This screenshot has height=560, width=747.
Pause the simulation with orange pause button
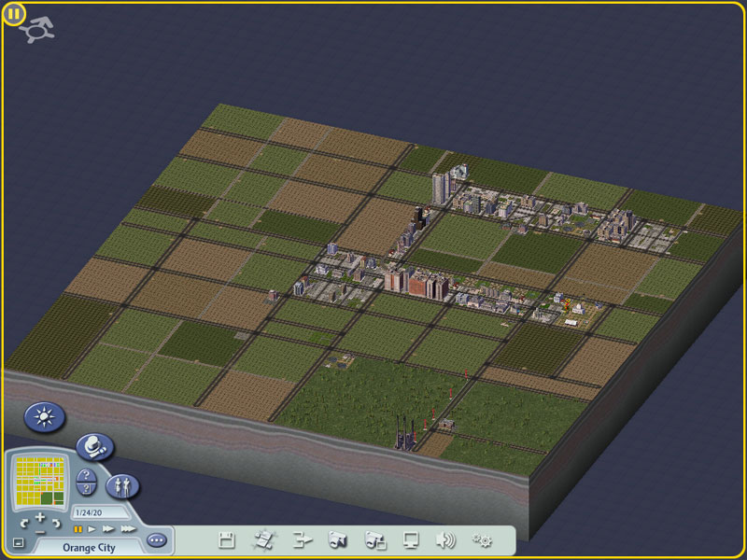(x=78, y=529)
